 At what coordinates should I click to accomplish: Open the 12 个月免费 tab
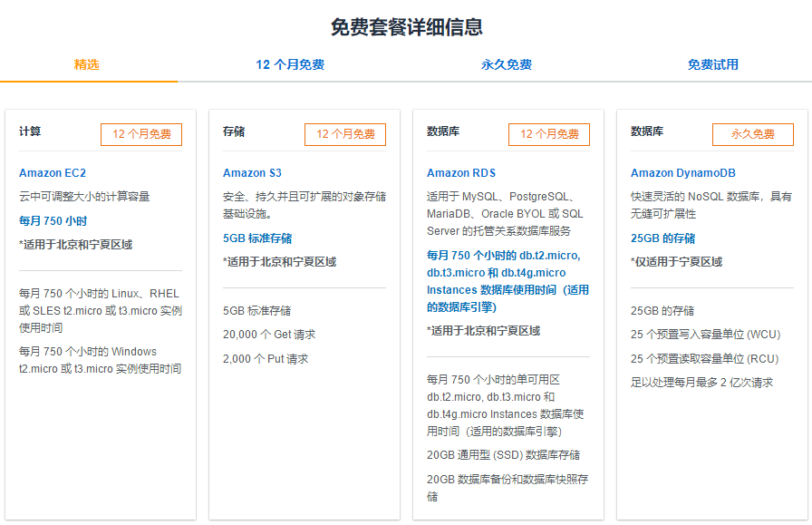click(290, 64)
